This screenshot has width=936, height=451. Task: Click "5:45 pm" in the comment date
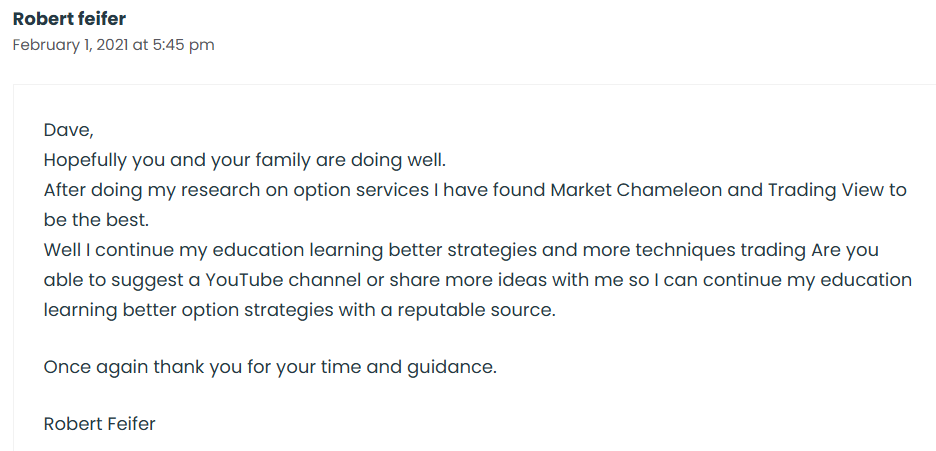click(183, 45)
